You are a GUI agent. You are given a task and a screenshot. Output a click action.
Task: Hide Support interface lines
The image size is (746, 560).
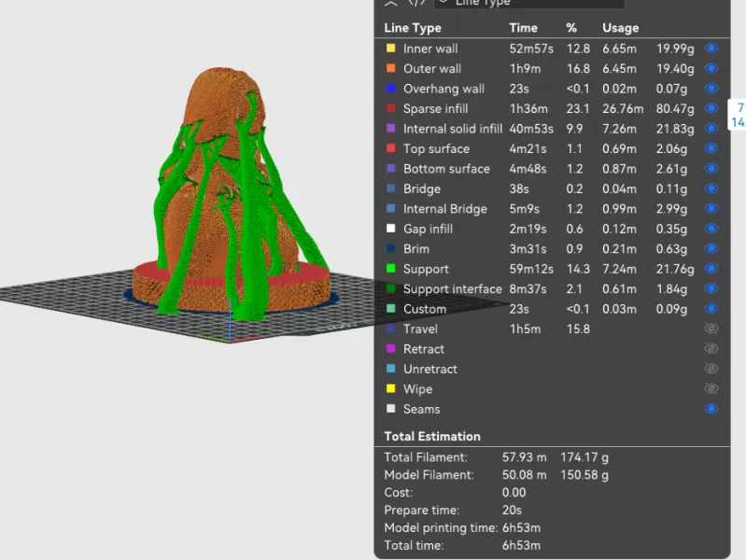pos(711,289)
